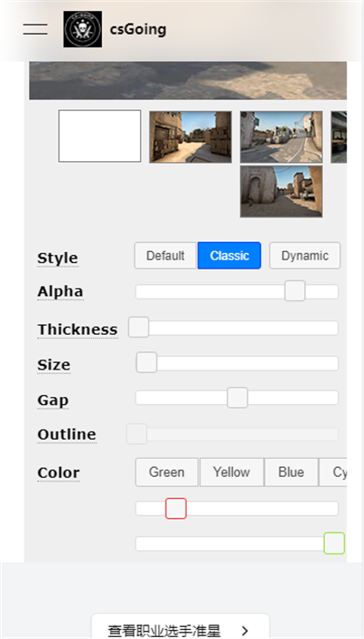Click the Alpha slider handle
Viewport: 364px width, 639px height.
(295, 291)
